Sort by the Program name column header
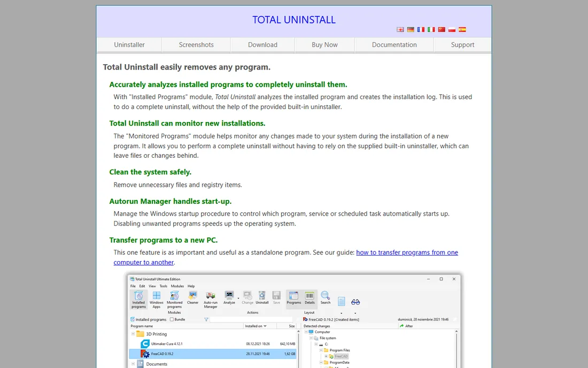Image resolution: width=588 pixels, height=368 pixels. click(x=187, y=326)
